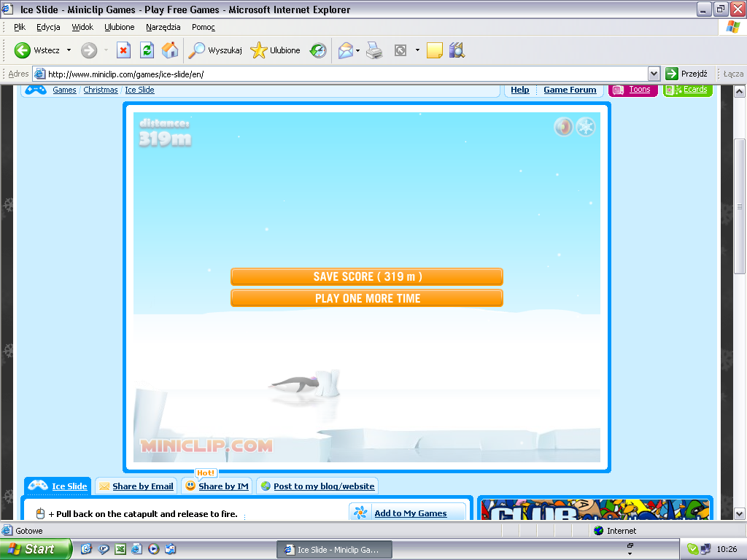Open the Ulubione favorites star button
Image resolution: width=747 pixels, height=560 pixels.
275,50
